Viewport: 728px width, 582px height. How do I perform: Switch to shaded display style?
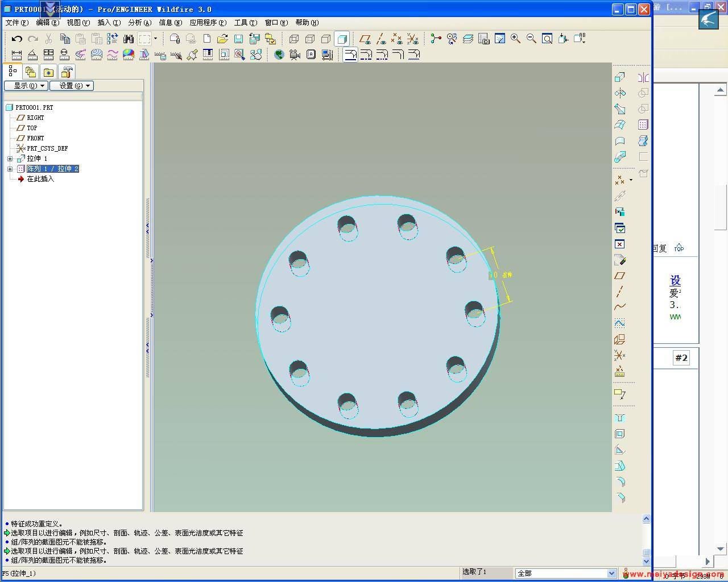tap(342, 39)
